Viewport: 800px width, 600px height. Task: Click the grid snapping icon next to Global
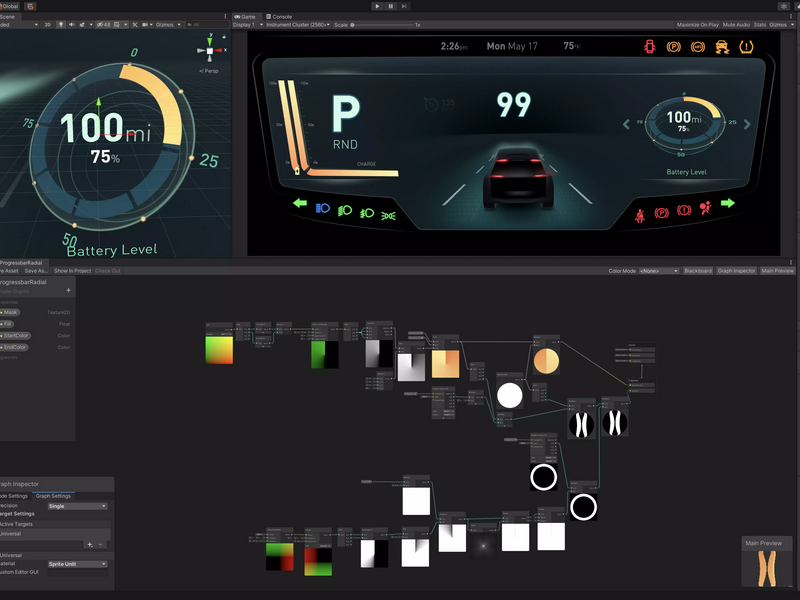tap(30, 6)
